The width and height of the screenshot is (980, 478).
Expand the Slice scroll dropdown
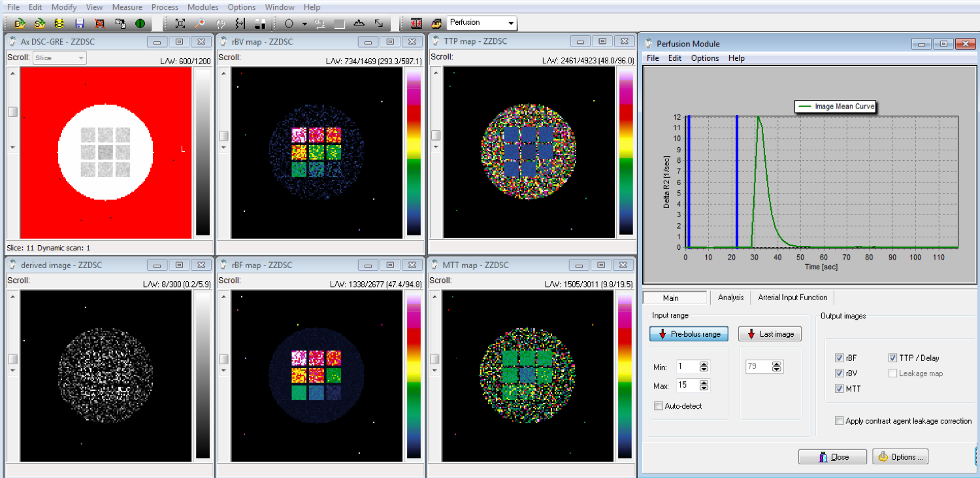click(81, 58)
